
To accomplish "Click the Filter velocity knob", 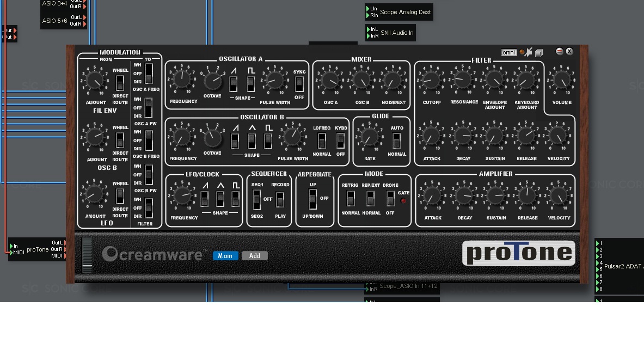I will (x=558, y=136).
